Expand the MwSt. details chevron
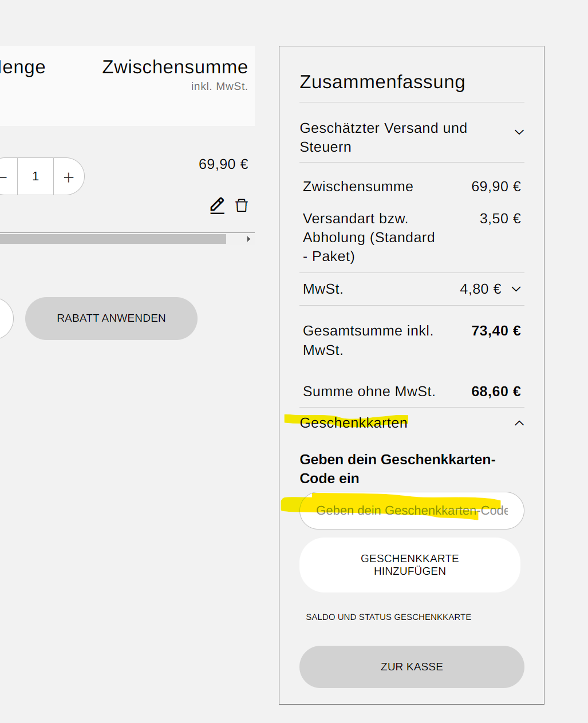Viewport: 588px width, 723px height. click(516, 289)
